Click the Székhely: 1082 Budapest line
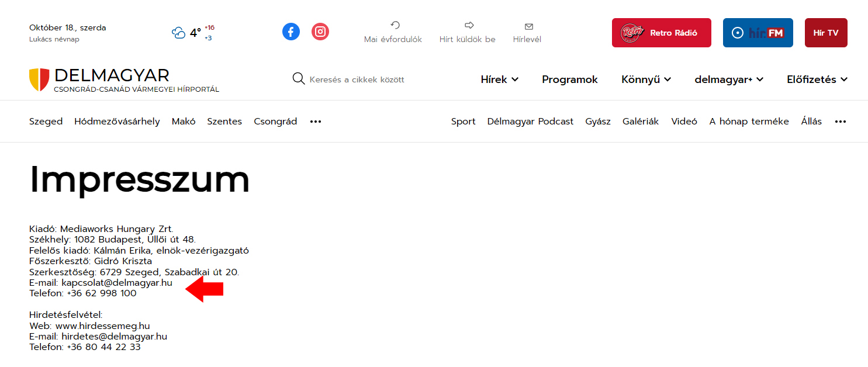Screen dimensions: 868x367 (x=112, y=240)
